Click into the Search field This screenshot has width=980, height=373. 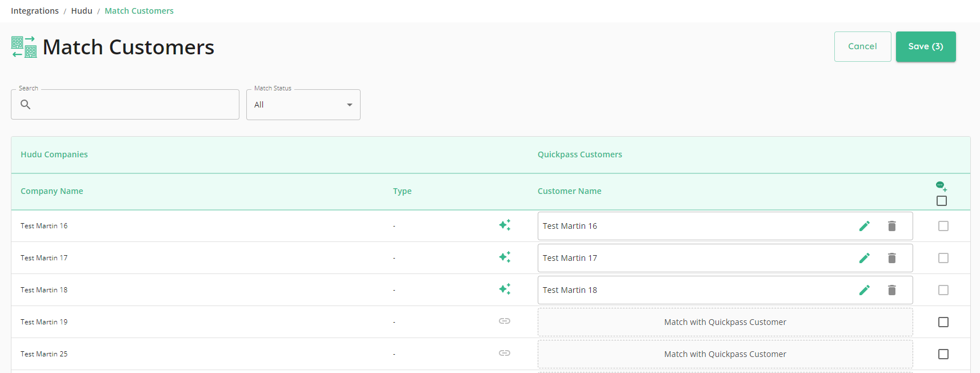125,105
